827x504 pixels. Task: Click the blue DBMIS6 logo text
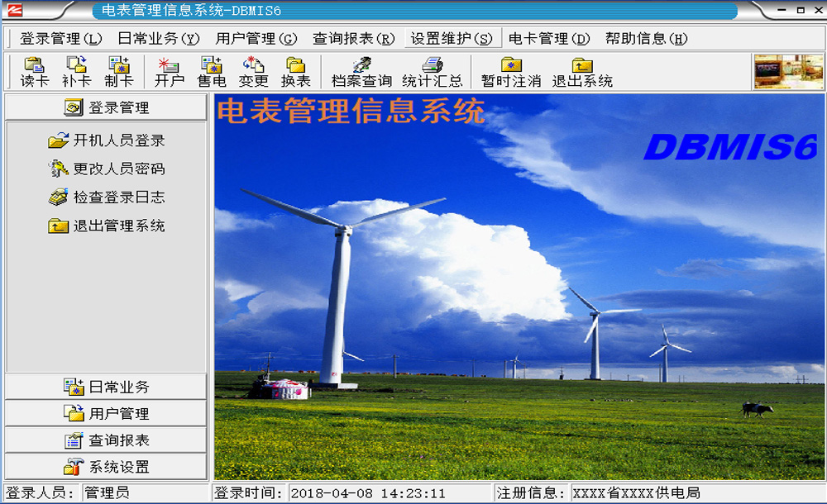[730, 147]
